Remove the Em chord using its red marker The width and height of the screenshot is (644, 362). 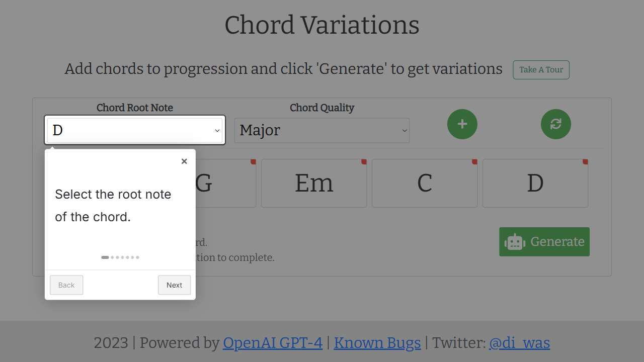[364, 162]
